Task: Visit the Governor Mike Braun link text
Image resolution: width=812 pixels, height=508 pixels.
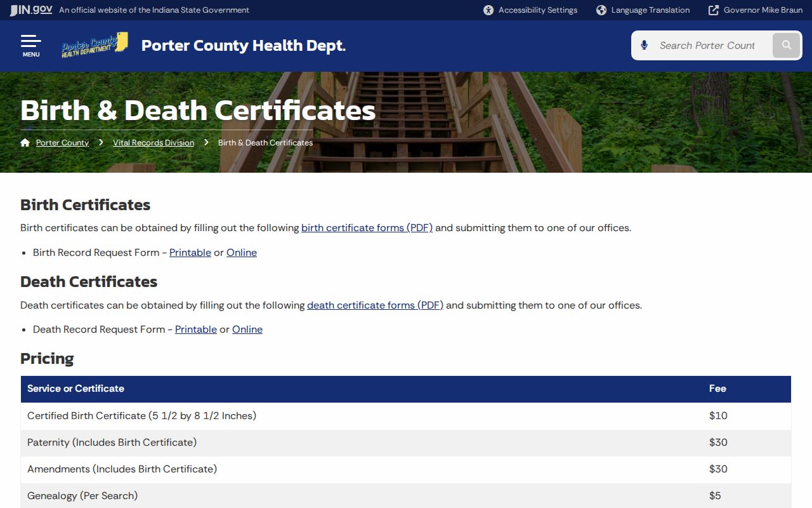Action: [763, 10]
